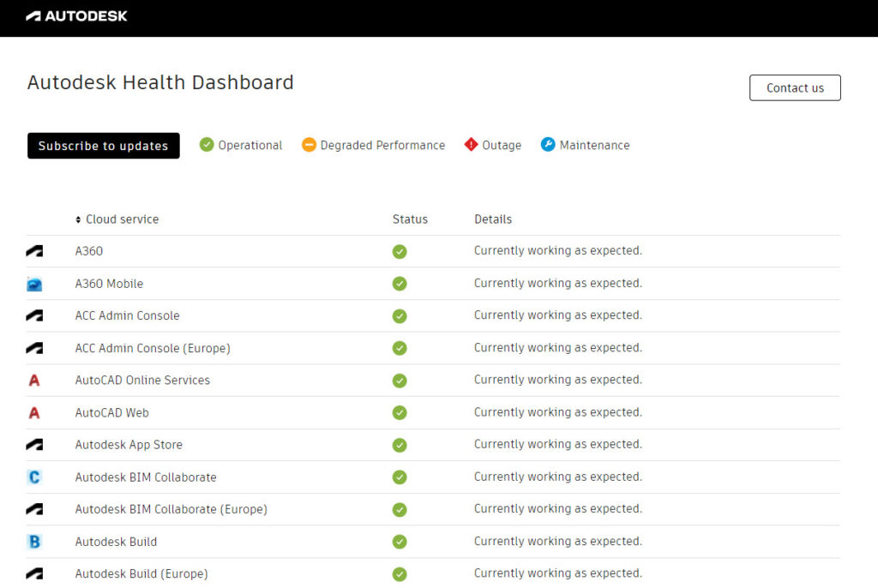This screenshot has width=878, height=588.
Task: Click the A360 row Autodesk icon
Action: [x=34, y=251]
